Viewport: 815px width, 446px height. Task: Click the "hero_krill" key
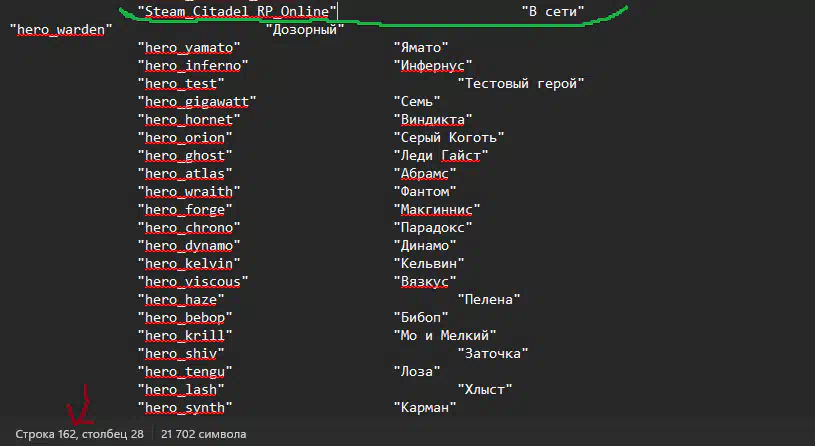click(x=185, y=336)
